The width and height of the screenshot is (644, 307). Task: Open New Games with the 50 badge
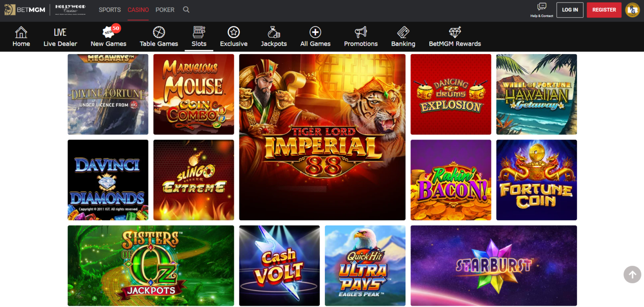click(x=108, y=37)
